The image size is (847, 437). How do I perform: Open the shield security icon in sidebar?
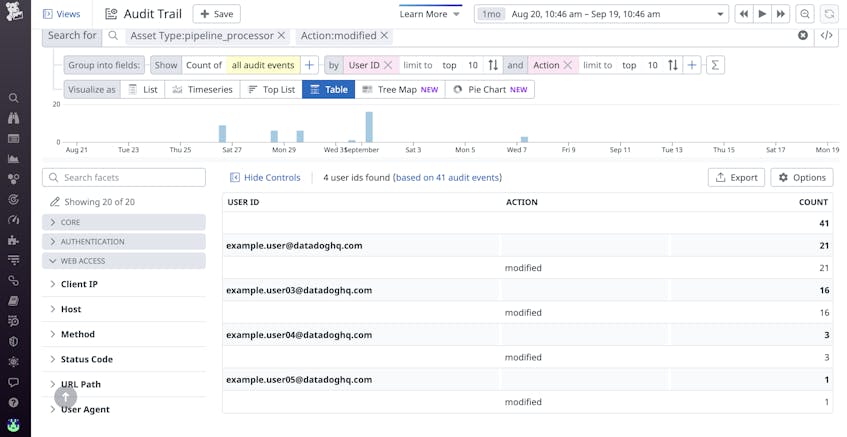(14, 341)
